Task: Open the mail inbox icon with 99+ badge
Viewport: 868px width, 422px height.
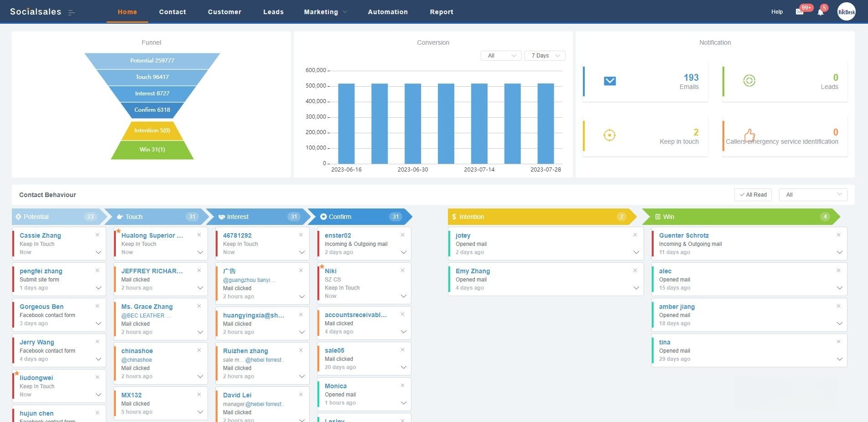Action: [x=800, y=12]
